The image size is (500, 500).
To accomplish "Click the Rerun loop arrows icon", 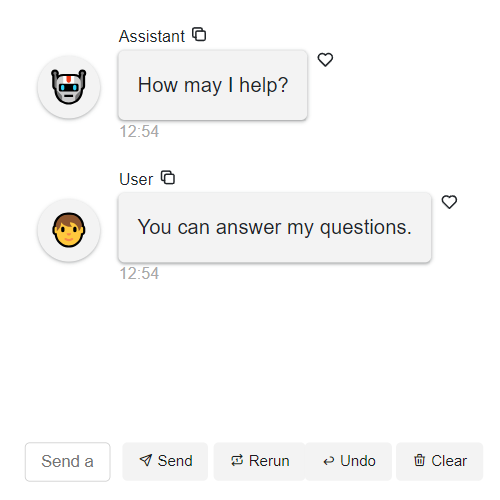I will tap(237, 460).
